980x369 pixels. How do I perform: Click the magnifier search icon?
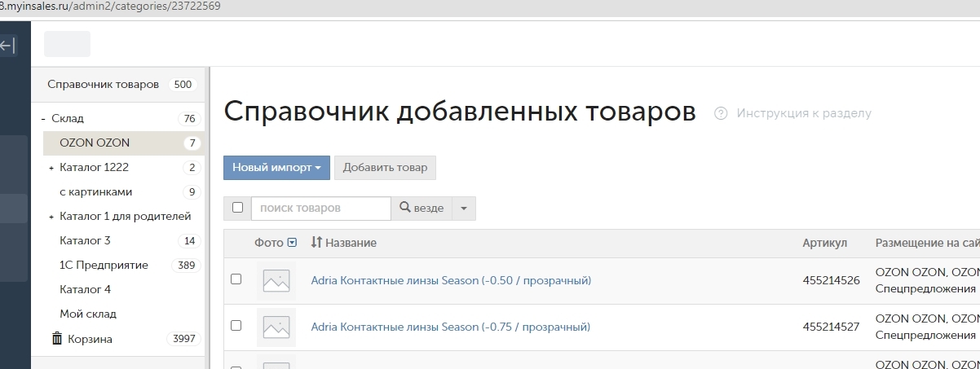tap(405, 209)
